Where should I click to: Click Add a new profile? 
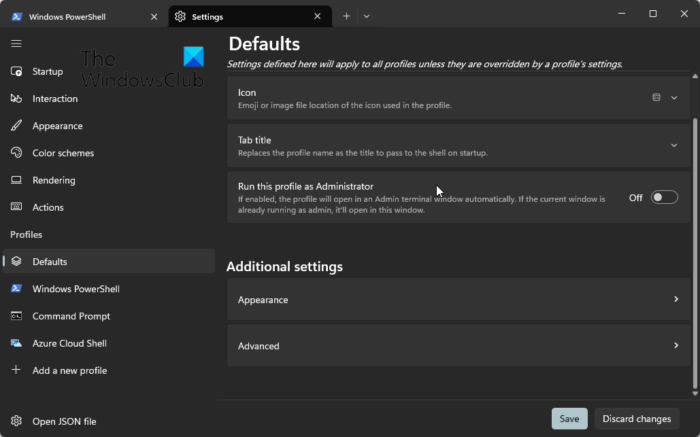tap(69, 370)
